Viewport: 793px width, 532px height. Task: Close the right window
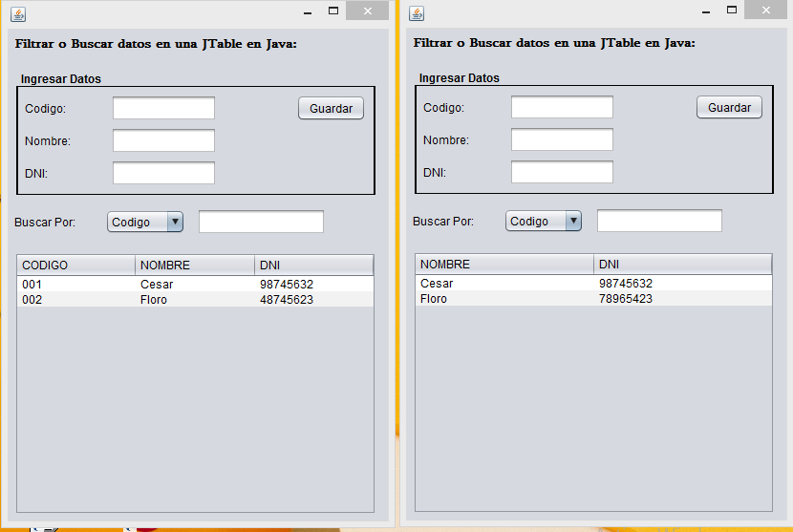click(x=765, y=10)
